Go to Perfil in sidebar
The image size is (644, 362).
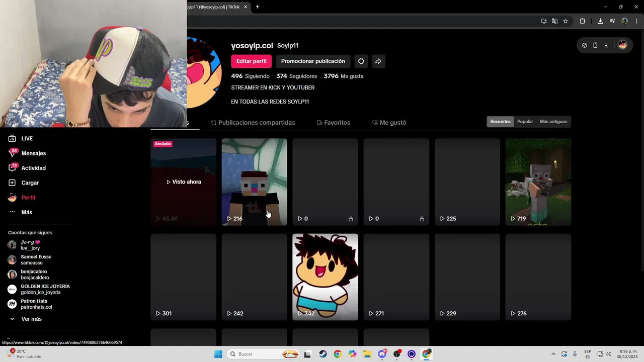(22, 198)
